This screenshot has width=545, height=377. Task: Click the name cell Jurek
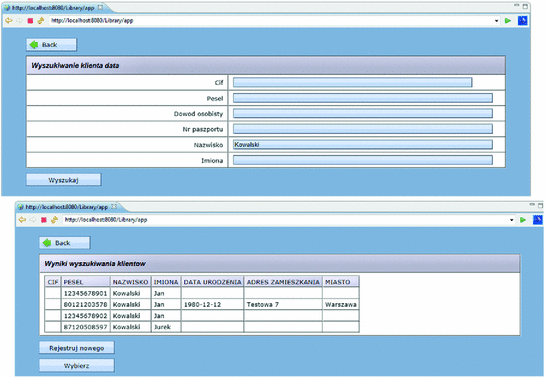pos(166,327)
